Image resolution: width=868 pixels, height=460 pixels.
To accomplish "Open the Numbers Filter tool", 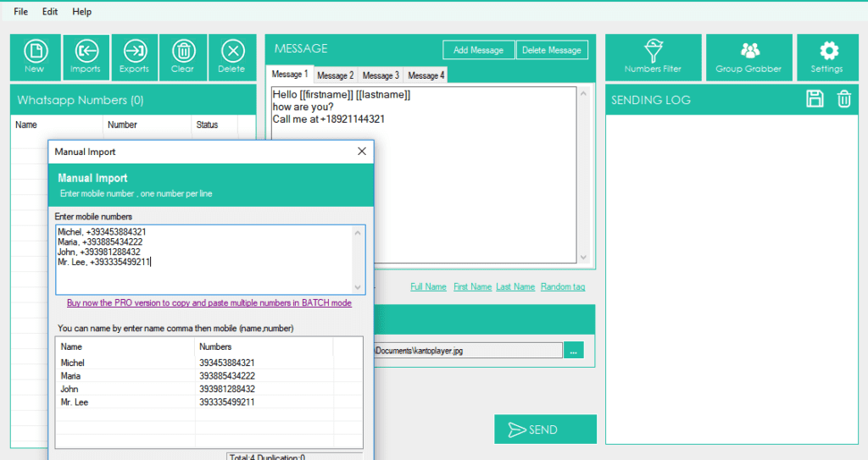I will click(x=653, y=58).
